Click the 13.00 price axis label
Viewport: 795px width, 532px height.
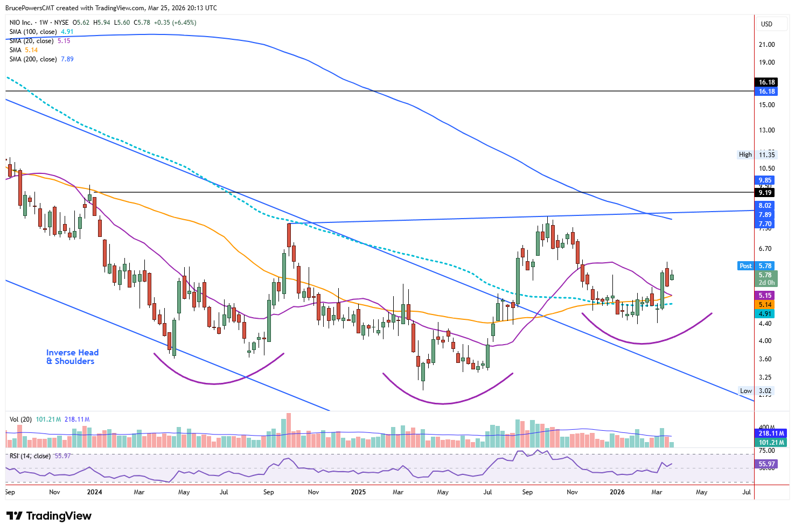click(766, 130)
